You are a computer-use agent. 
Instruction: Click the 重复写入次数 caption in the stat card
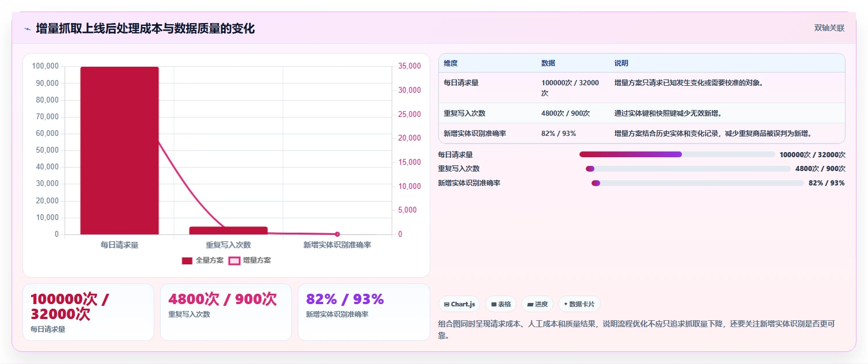(189, 314)
